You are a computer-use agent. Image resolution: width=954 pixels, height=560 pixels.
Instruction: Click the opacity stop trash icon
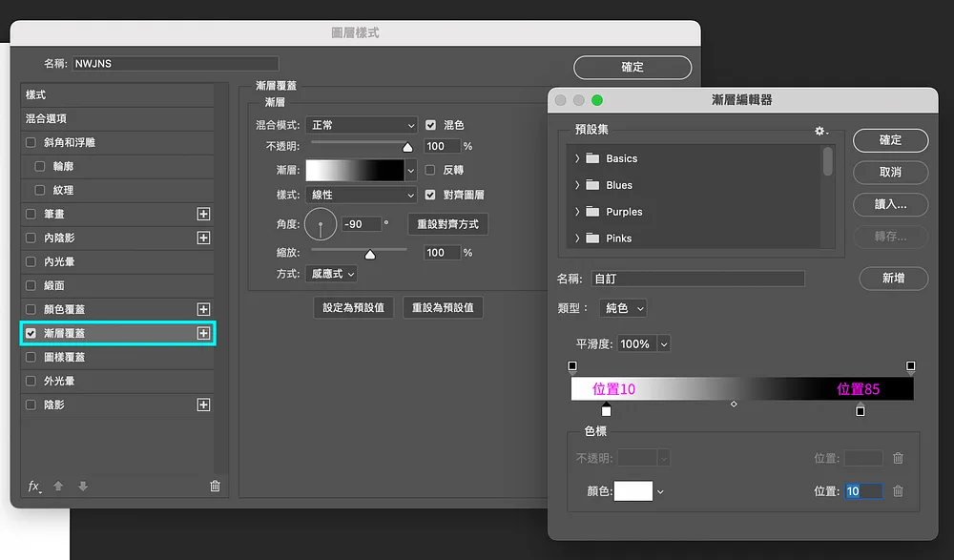[898, 458]
